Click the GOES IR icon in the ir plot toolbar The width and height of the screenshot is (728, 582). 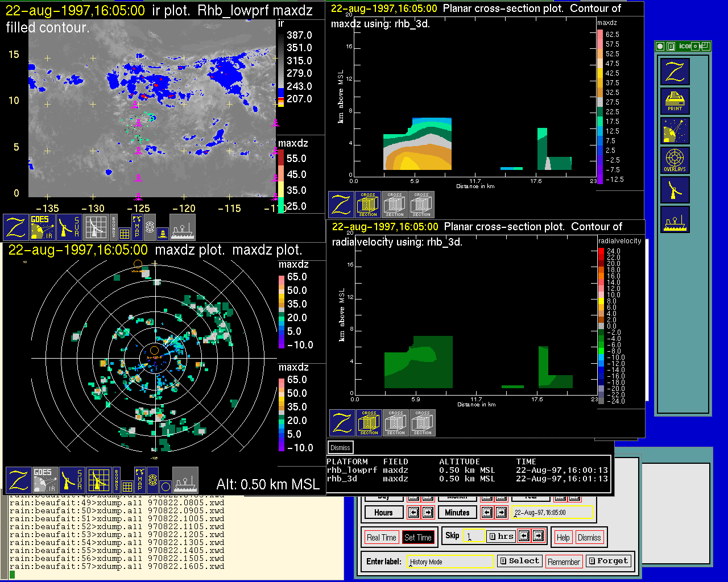point(43,227)
